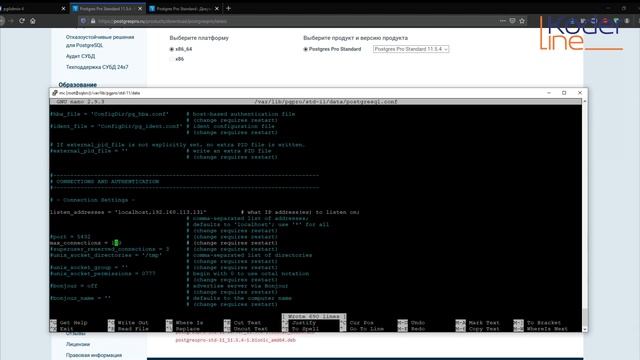This screenshot has height=360, width=640.
Task: Close the third Postgres Pro Standard tab
Action: pyautogui.click(x=217, y=8)
